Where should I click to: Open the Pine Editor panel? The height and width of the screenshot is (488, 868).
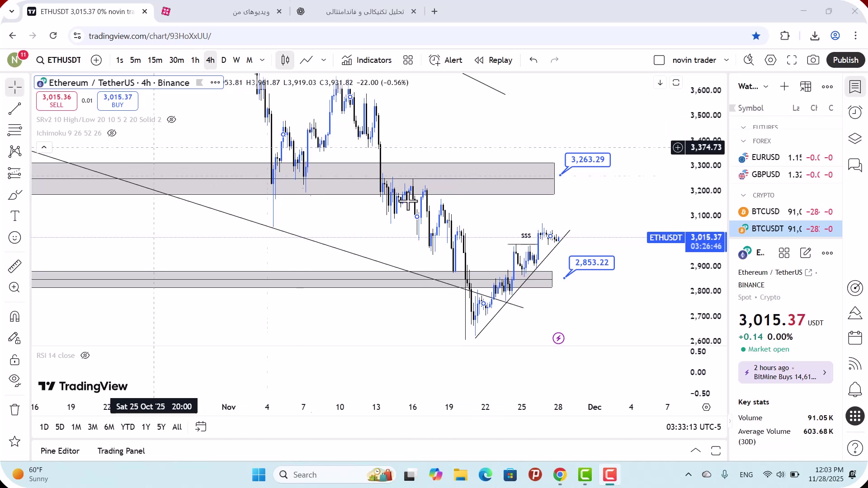pos(60,451)
